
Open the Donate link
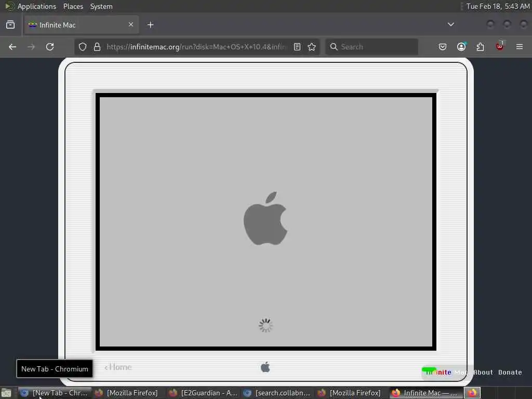510,372
